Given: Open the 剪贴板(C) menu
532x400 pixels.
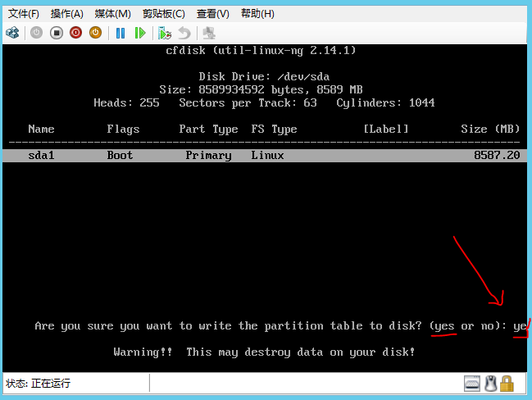Looking at the screenshot, I should pos(164,14).
